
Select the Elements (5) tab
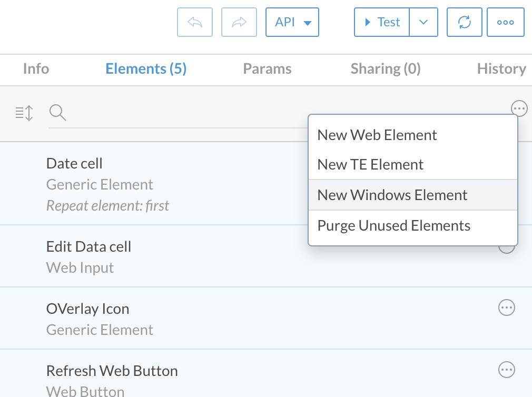146,69
